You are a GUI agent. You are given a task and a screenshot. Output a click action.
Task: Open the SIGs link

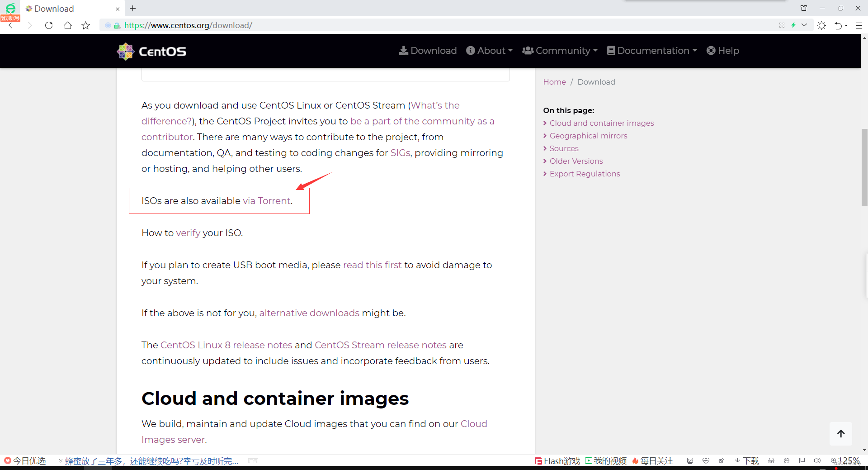[400, 153]
